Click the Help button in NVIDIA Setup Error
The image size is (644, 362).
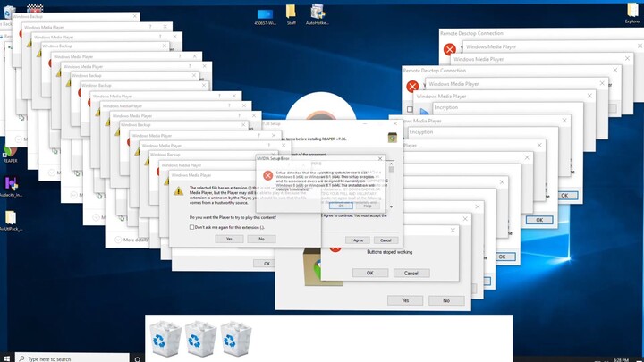tap(368, 206)
